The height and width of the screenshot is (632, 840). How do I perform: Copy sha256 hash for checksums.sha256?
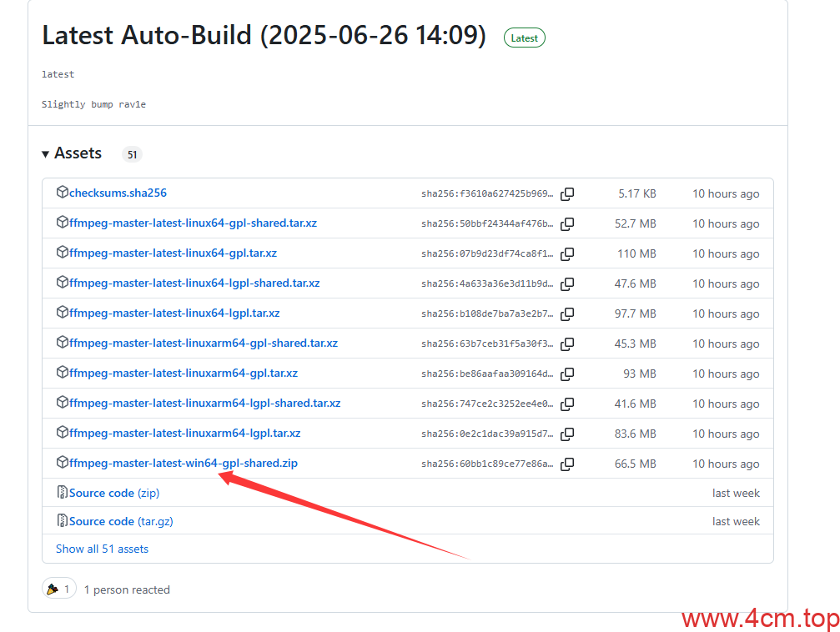tap(567, 194)
